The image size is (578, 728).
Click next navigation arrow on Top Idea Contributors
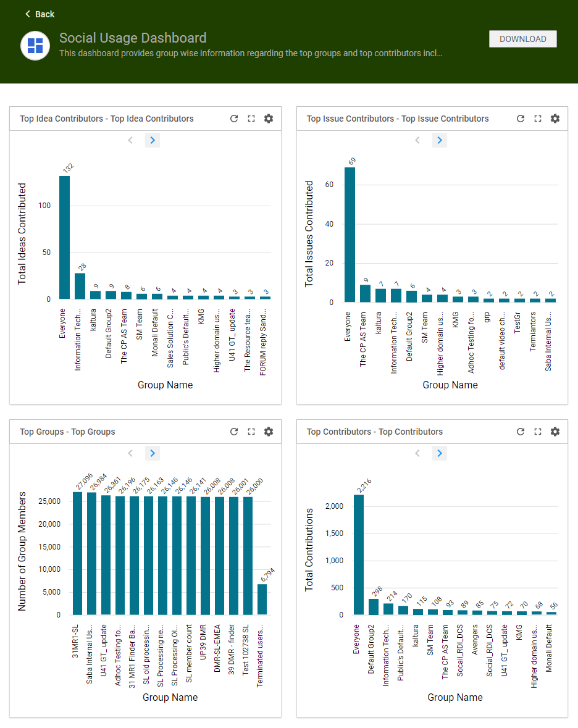click(x=153, y=140)
